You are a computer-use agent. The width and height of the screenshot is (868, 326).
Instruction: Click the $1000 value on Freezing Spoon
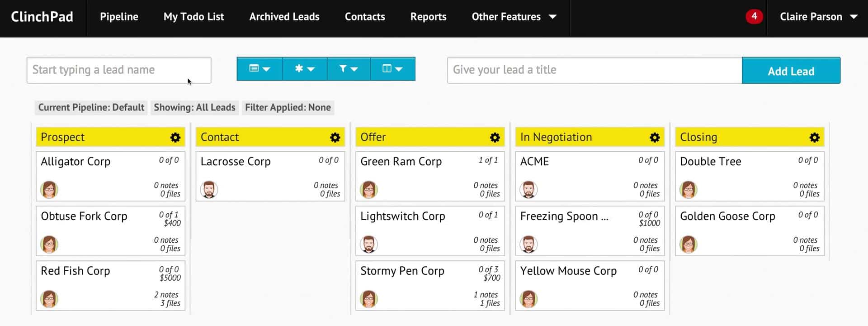[650, 223]
